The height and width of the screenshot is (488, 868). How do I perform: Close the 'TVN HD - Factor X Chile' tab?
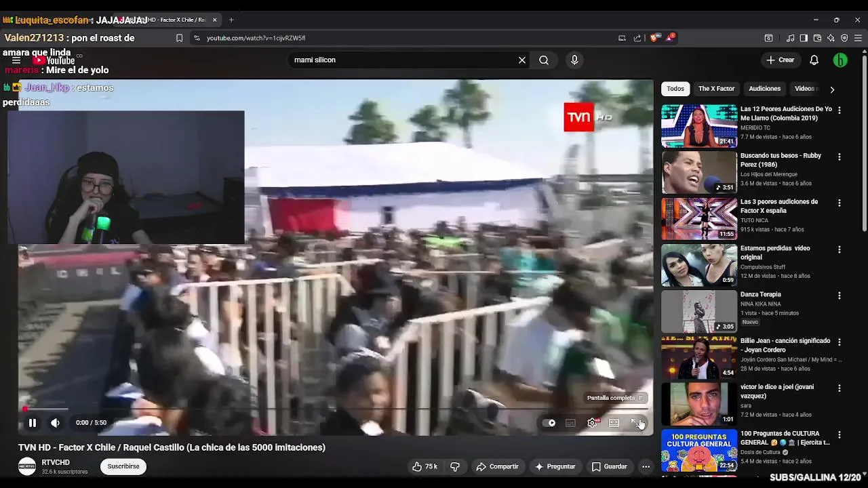point(214,20)
